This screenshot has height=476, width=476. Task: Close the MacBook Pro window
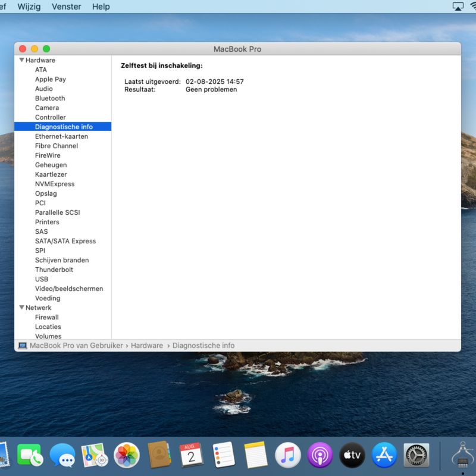click(23, 49)
